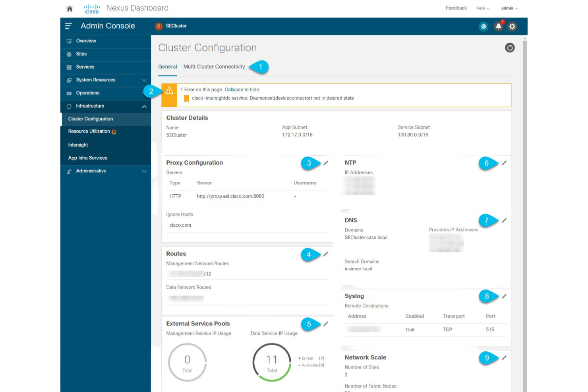The image size is (588, 392).
Task: Switch to Multi Cluster Connectivity tab
Action: tap(214, 67)
